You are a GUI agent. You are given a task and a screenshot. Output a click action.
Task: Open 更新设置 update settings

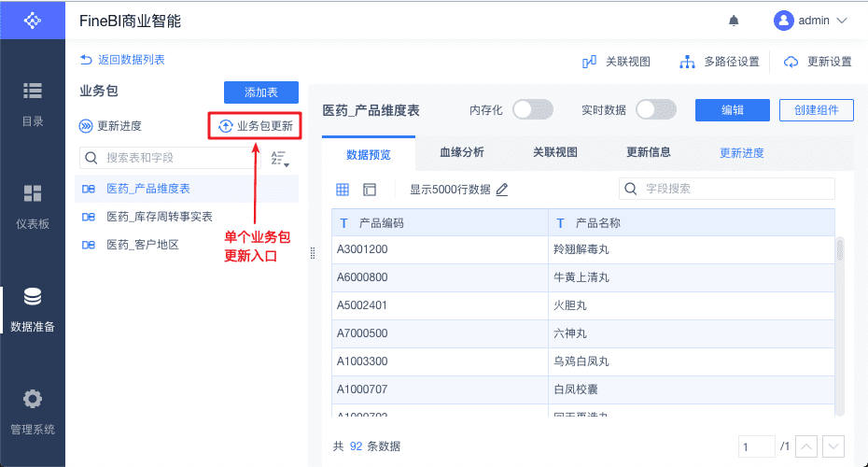pos(791,62)
